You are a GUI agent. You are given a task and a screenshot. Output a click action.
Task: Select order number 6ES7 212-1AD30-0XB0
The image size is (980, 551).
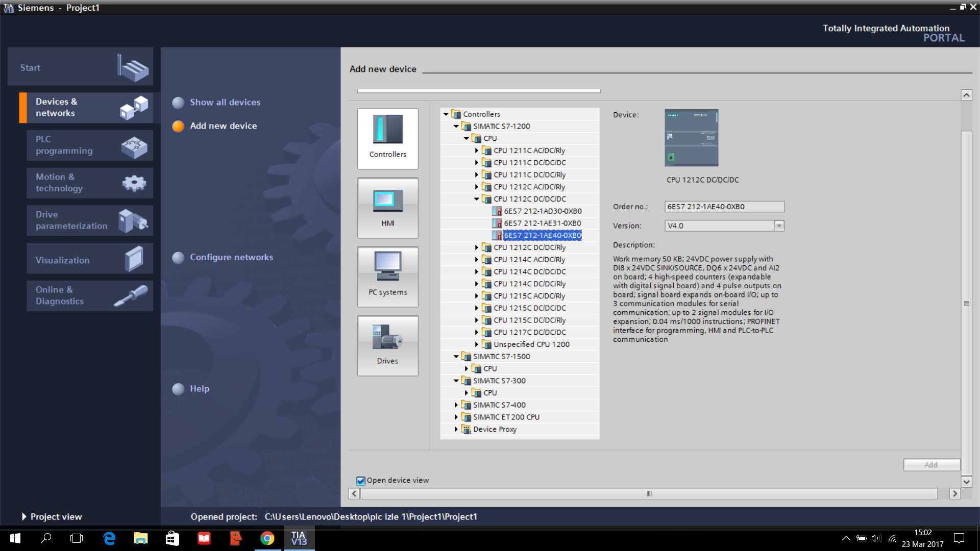(543, 211)
